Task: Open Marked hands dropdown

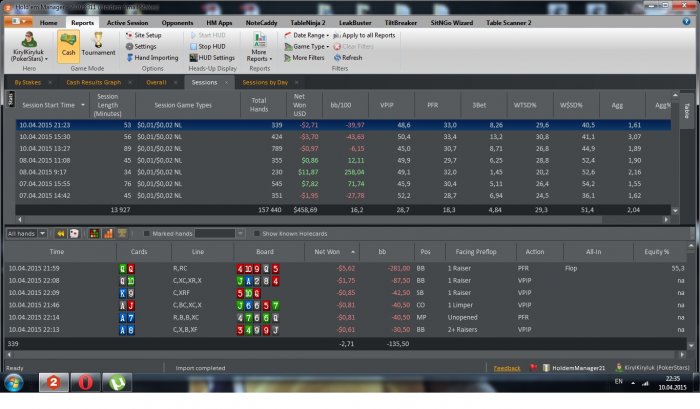Action: pos(240,234)
